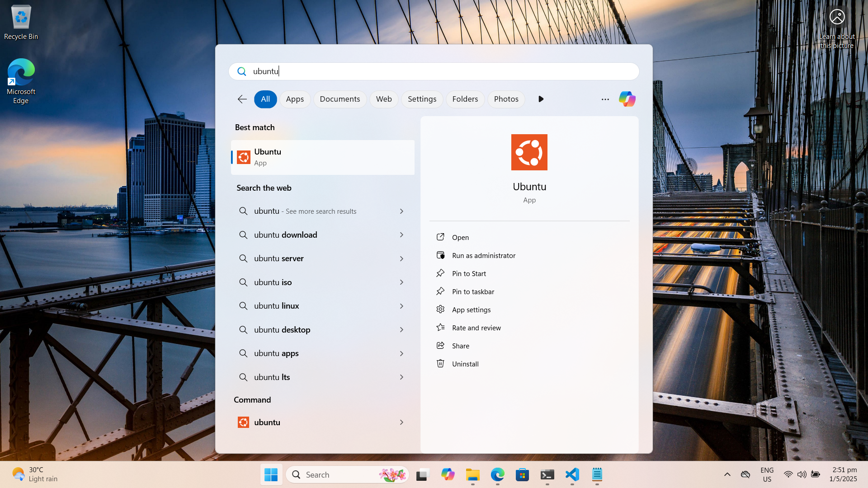Open Task View on taskbar
The height and width of the screenshot is (488, 868).
click(422, 474)
